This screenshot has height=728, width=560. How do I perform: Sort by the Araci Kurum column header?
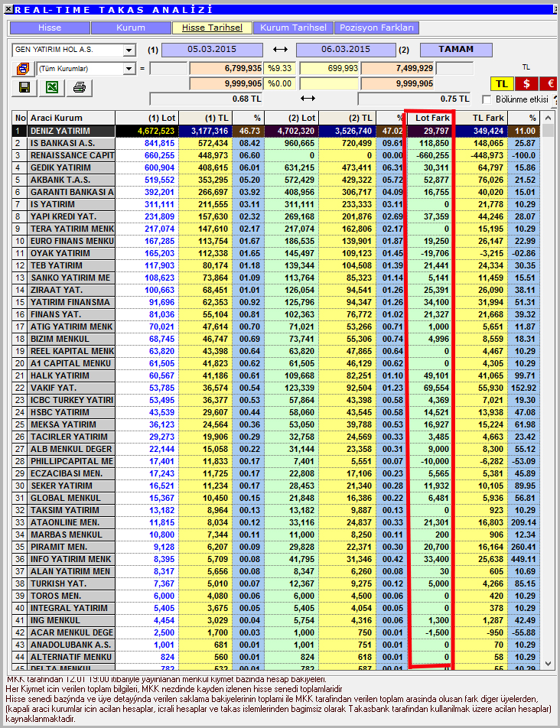(71, 118)
